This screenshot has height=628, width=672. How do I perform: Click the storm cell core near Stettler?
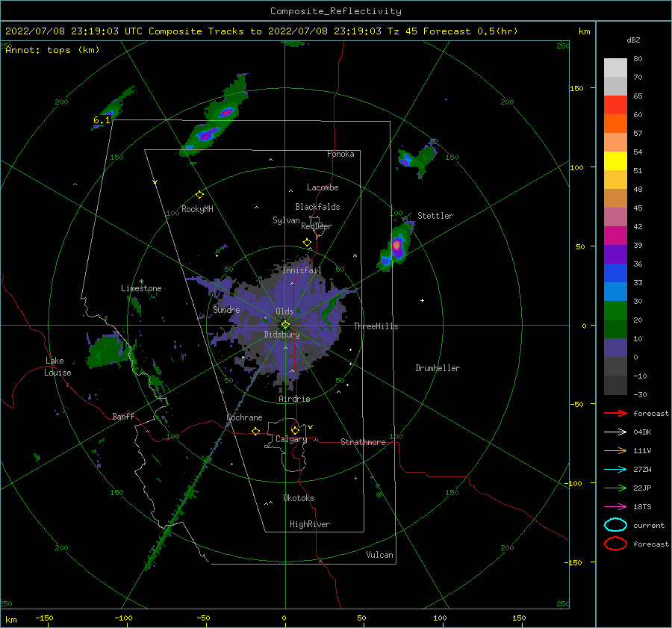click(397, 245)
